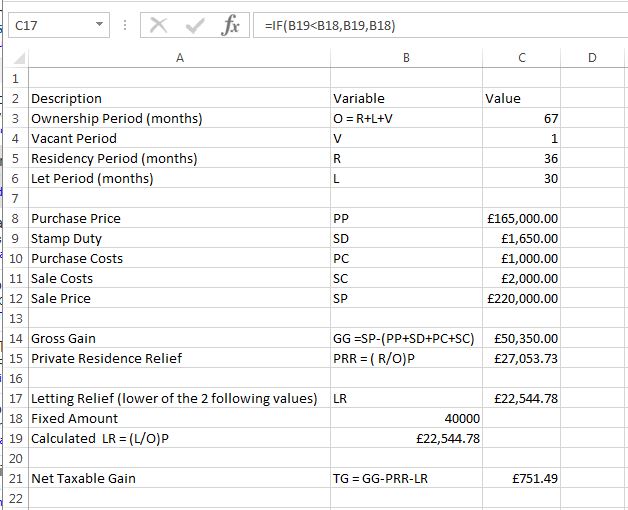Select the Ownership Period value 67
Image resolution: width=628 pixels, height=510 pixels.
[521, 118]
